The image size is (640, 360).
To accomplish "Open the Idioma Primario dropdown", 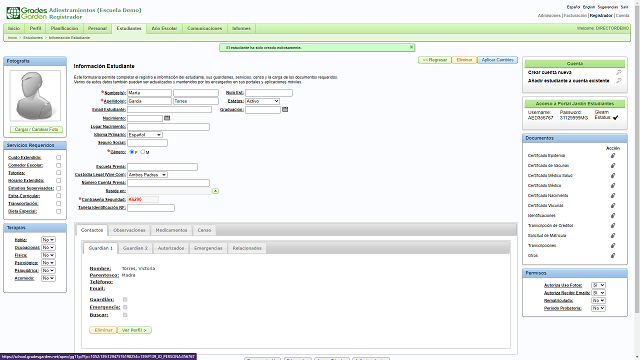I will coord(145,135).
